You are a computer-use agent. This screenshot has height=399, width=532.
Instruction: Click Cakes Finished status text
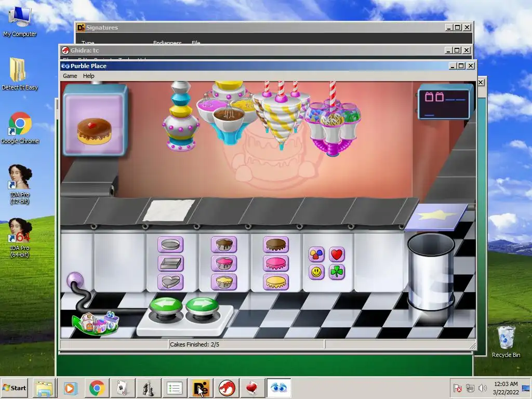(x=194, y=344)
